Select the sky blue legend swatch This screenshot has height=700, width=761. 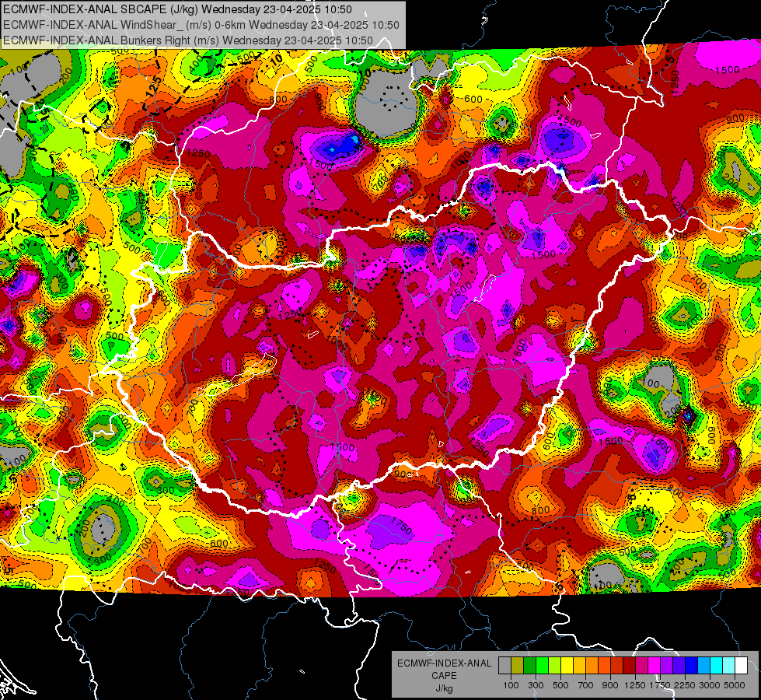coord(703,665)
